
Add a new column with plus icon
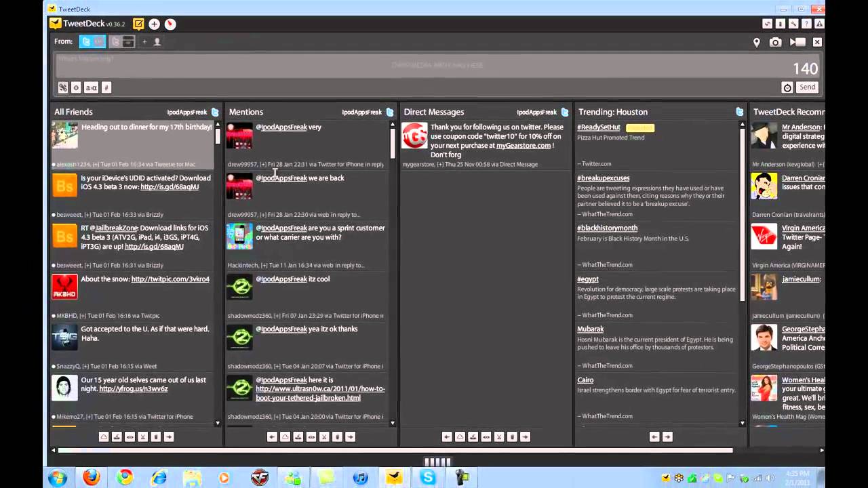[x=155, y=24]
